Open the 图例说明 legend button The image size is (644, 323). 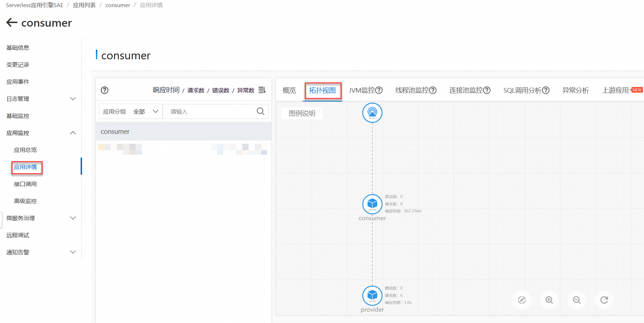point(302,113)
